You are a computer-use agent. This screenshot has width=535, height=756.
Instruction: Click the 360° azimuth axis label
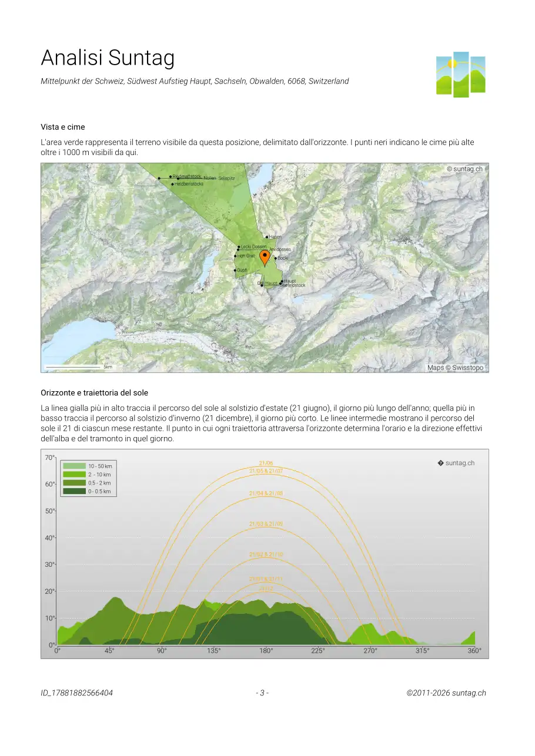pyautogui.click(x=474, y=651)
